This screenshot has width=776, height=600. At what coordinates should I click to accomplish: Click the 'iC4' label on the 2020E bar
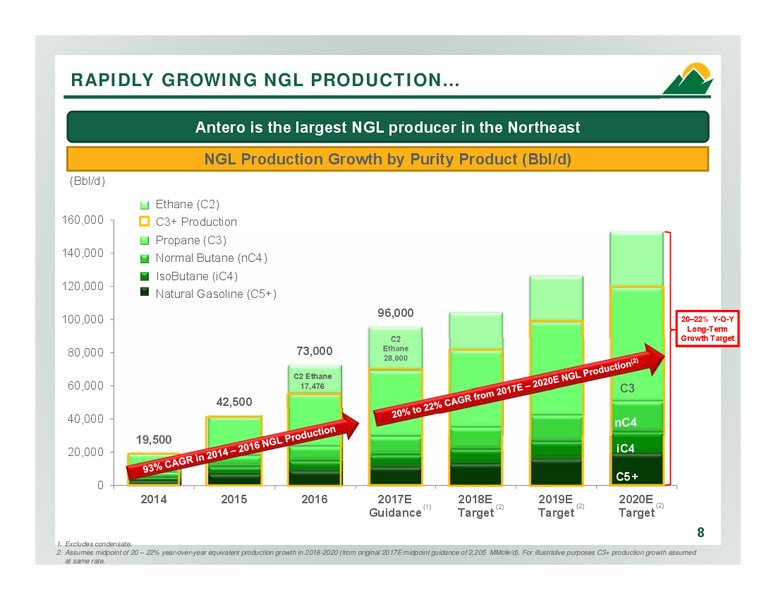[x=625, y=449]
